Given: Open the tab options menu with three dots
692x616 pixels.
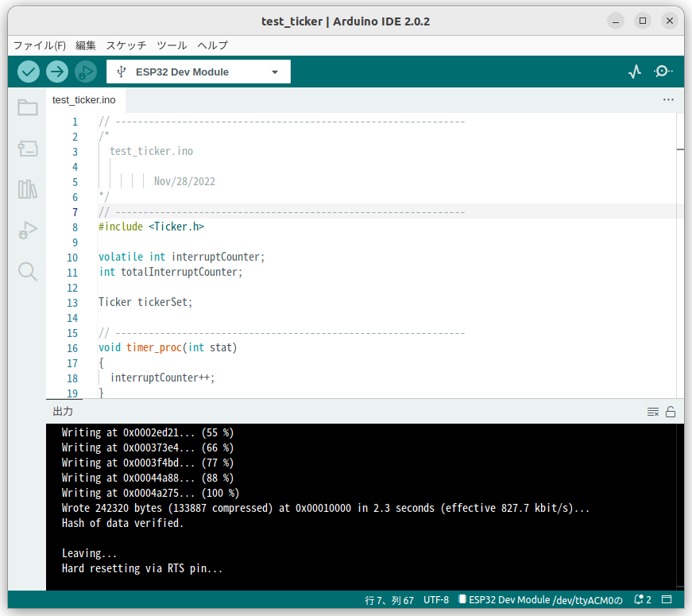Looking at the screenshot, I should pos(668,99).
